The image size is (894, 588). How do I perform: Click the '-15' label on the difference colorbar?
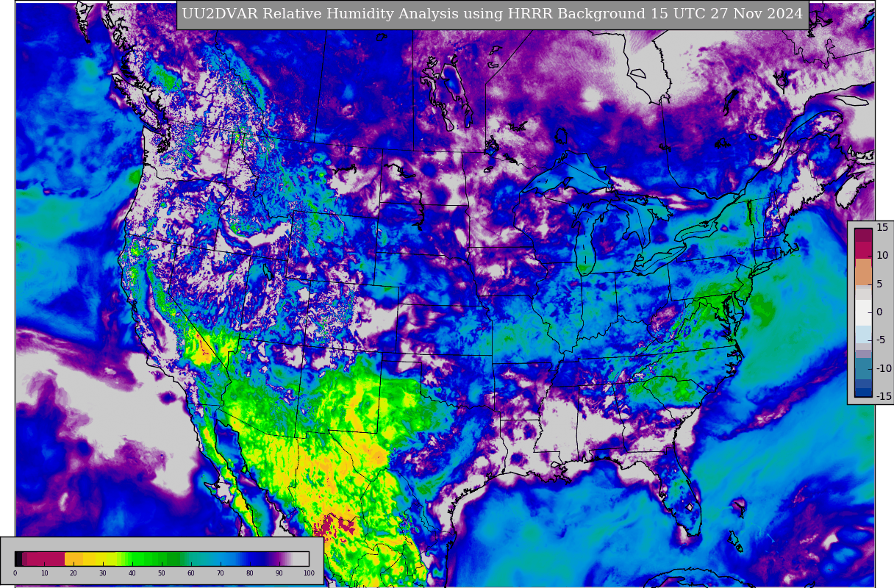(884, 396)
